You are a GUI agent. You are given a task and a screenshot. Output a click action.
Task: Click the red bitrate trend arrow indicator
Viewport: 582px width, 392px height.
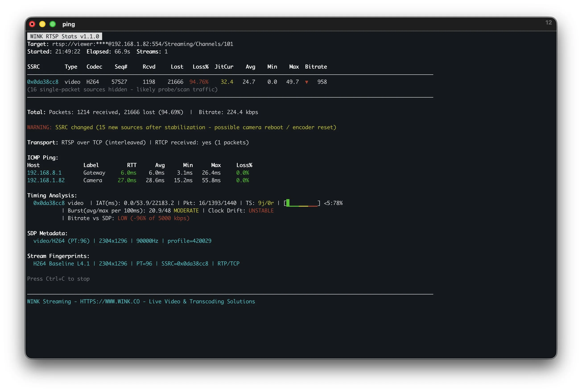click(307, 82)
